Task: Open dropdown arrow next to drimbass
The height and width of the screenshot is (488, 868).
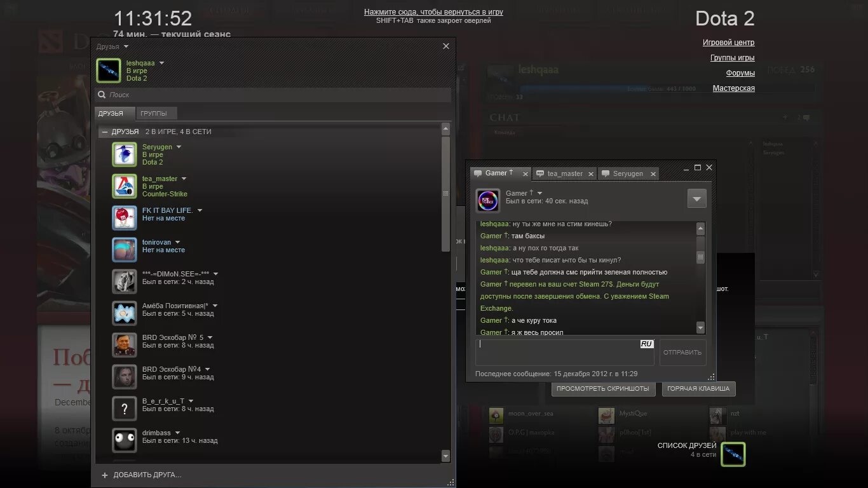Action: coord(177,433)
